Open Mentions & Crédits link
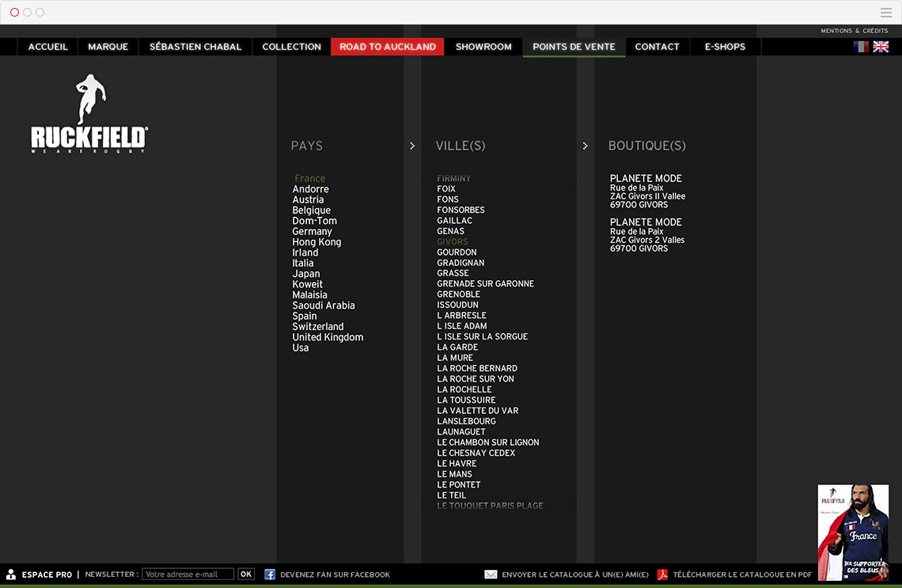This screenshot has width=902, height=588. click(x=855, y=31)
